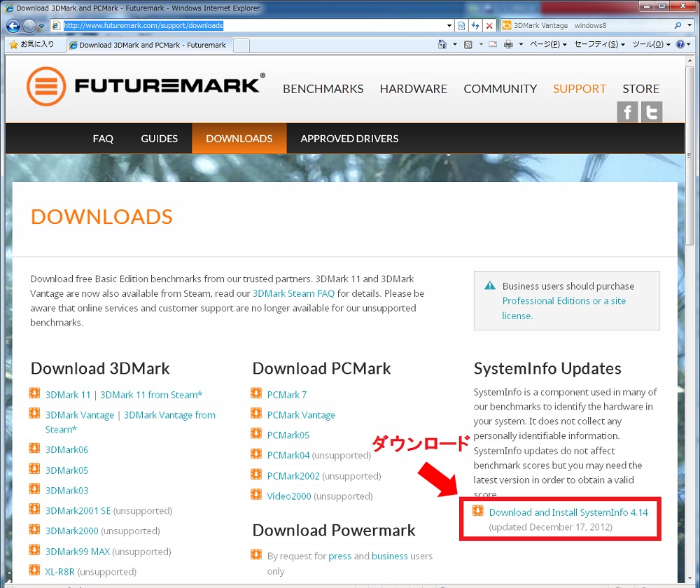Click the vertical page scrollbar thumb

pos(689,155)
